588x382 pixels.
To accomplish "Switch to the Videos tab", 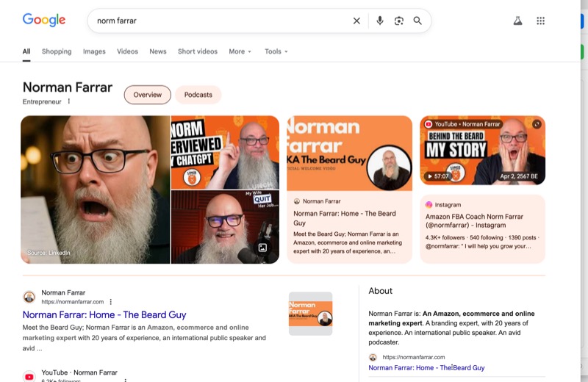I will pos(127,51).
